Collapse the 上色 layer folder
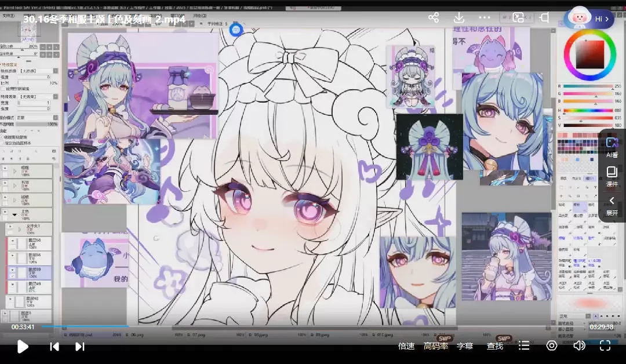The image size is (626, 364). tap(14, 214)
